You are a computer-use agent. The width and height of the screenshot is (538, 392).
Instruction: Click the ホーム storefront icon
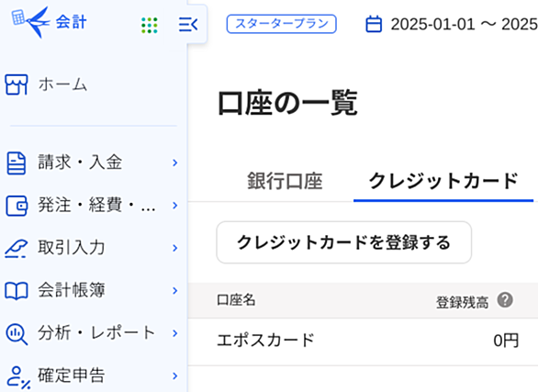coord(17,84)
